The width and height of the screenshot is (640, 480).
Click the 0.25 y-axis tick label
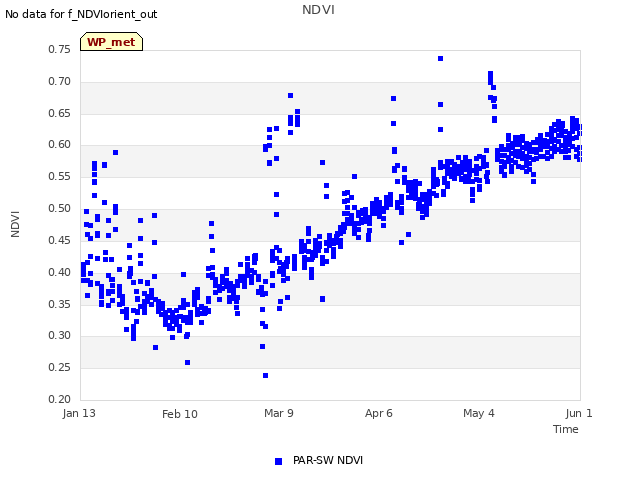pos(60,367)
